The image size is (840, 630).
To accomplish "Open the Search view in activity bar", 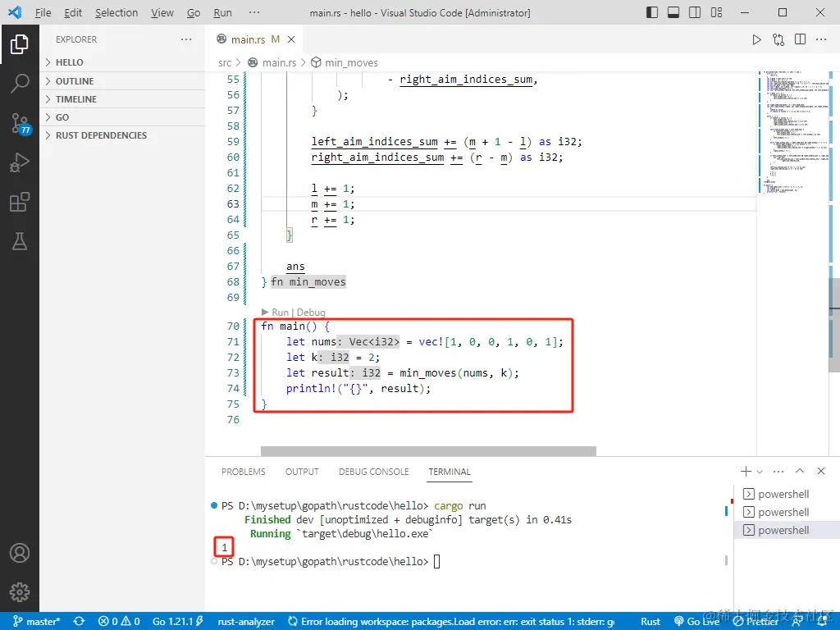I will [20, 84].
